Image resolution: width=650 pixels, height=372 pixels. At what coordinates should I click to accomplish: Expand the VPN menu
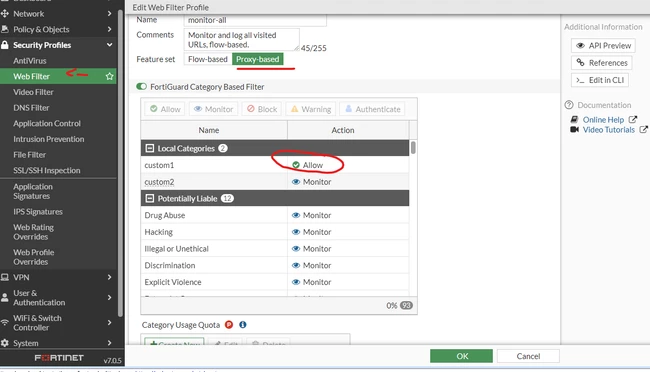(x=109, y=277)
